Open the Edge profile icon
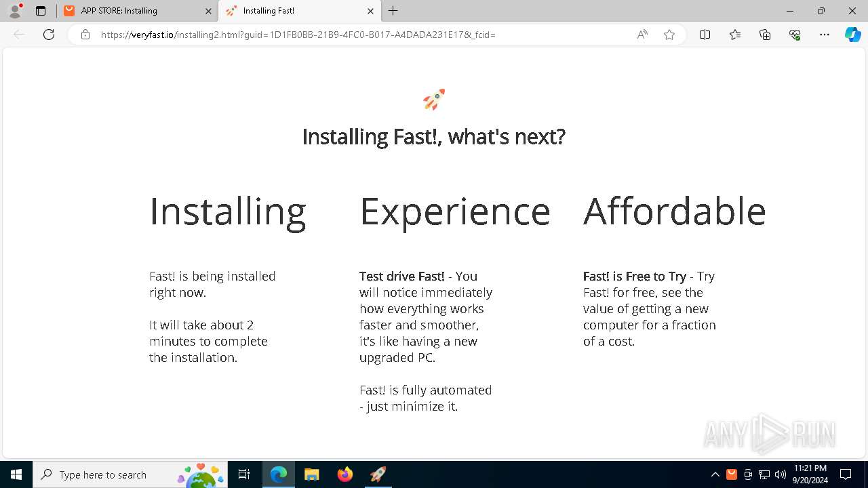This screenshot has height=488, width=868. point(15,11)
